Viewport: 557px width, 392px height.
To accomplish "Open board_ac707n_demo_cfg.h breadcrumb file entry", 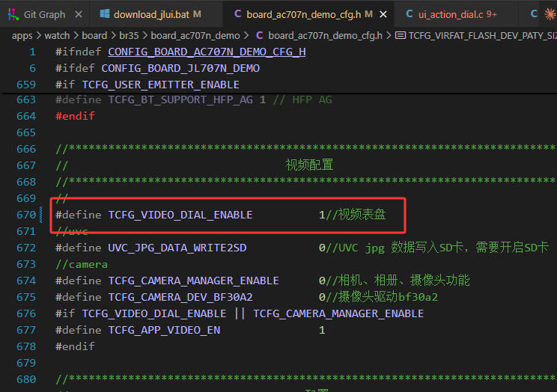I will (x=326, y=35).
